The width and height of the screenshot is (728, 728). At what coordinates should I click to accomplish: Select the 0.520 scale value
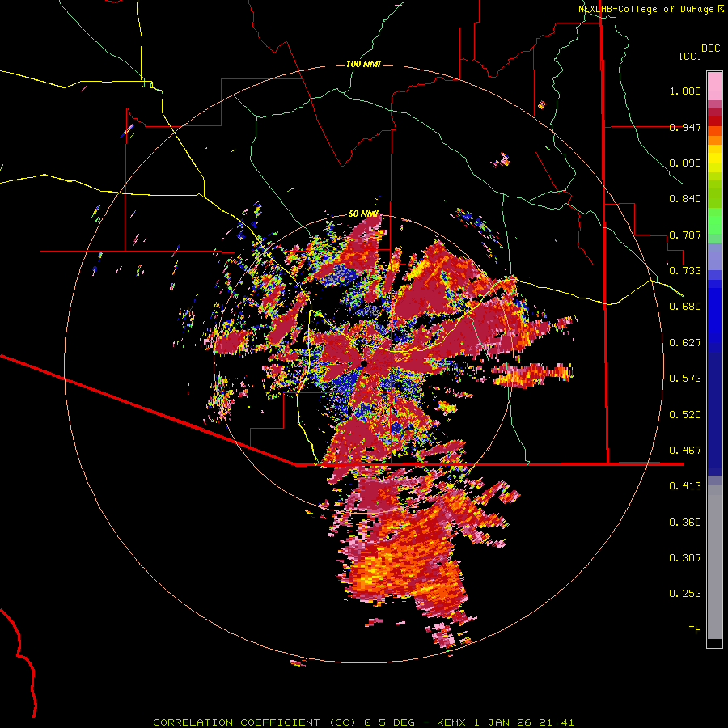click(x=685, y=415)
